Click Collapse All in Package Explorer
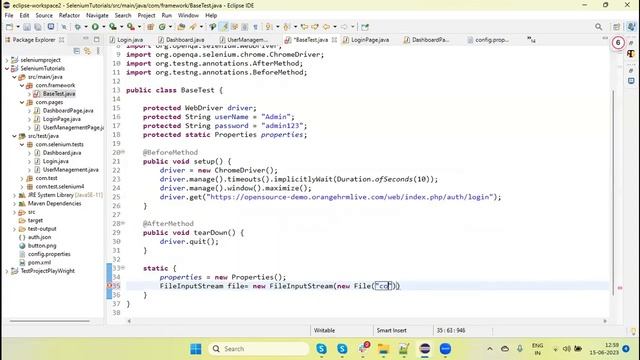 77,51
